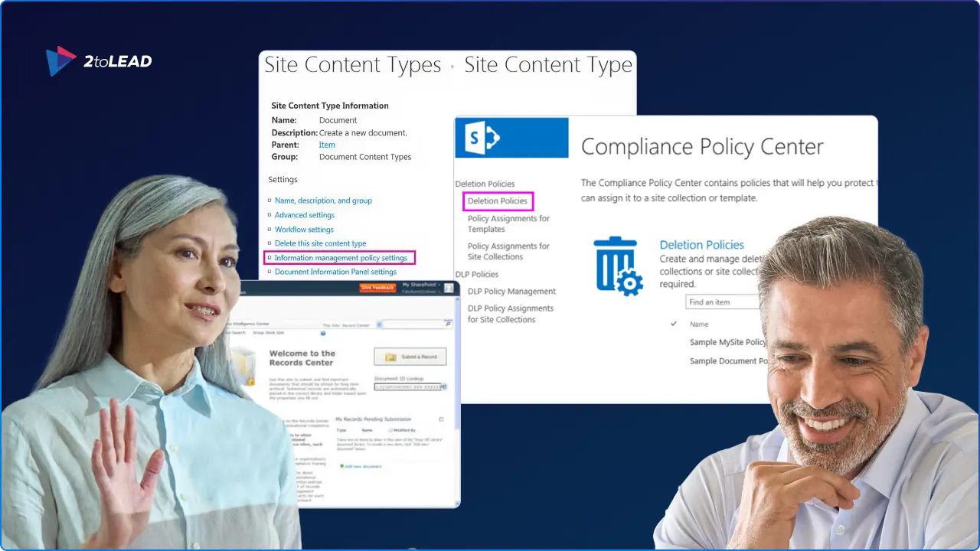
Task: Click the Give Feedback button
Action: [x=377, y=288]
